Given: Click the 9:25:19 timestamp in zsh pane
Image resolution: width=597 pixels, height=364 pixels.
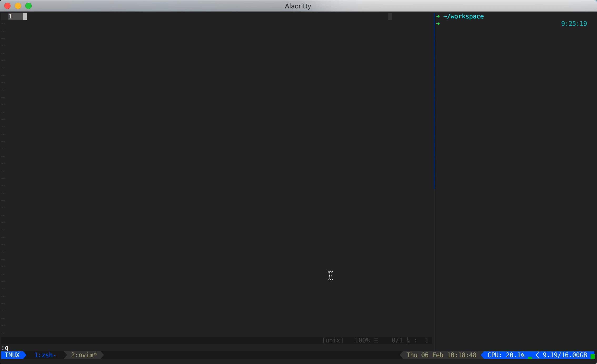Looking at the screenshot, I should click(x=574, y=24).
